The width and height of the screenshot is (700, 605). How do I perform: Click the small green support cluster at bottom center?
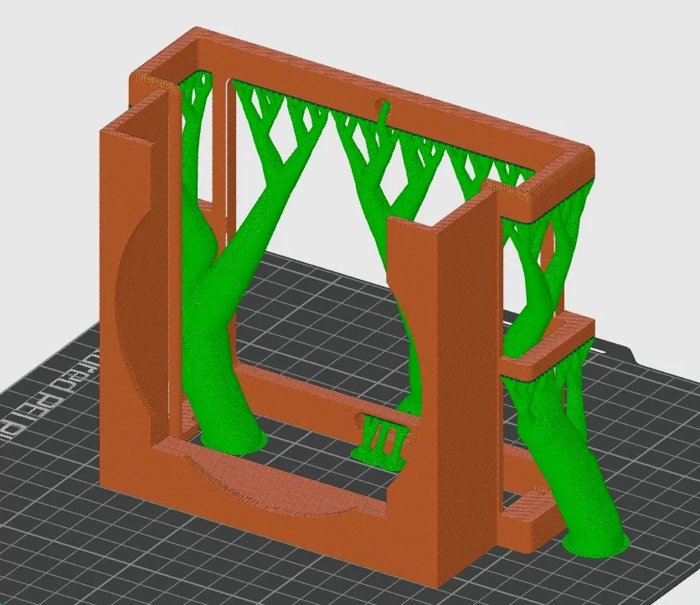coord(382,444)
